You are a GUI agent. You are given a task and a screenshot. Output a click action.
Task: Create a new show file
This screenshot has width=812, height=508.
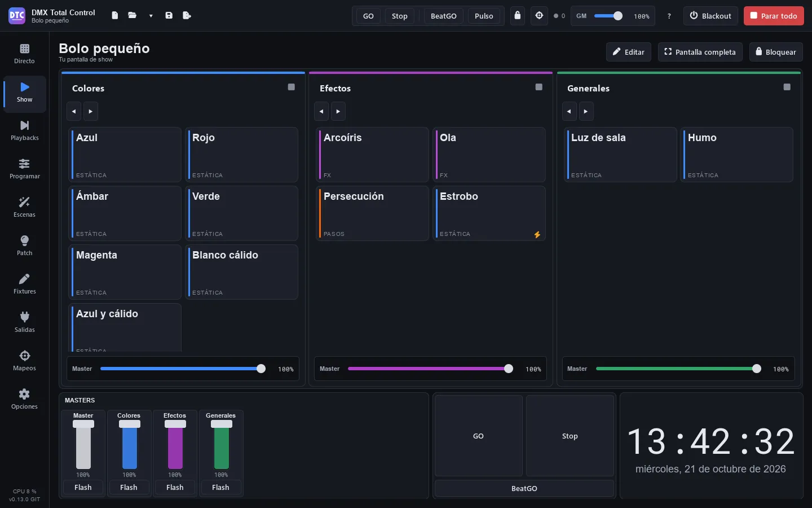pos(115,16)
